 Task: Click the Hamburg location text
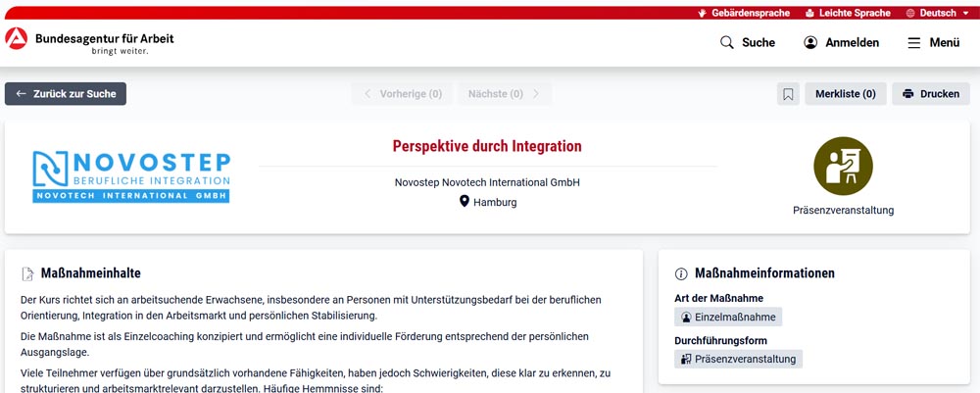(495, 203)
